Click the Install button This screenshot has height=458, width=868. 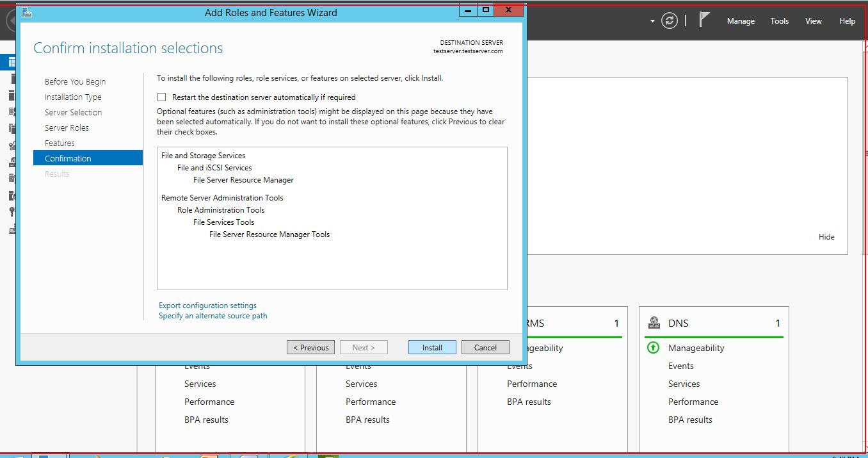tap(432, 347)
